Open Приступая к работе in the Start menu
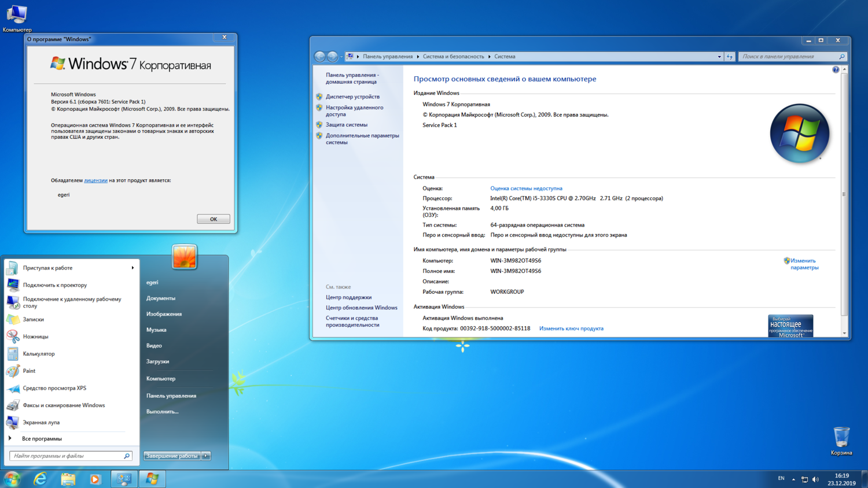Screen dimensions: 868x488 (71, 268)
